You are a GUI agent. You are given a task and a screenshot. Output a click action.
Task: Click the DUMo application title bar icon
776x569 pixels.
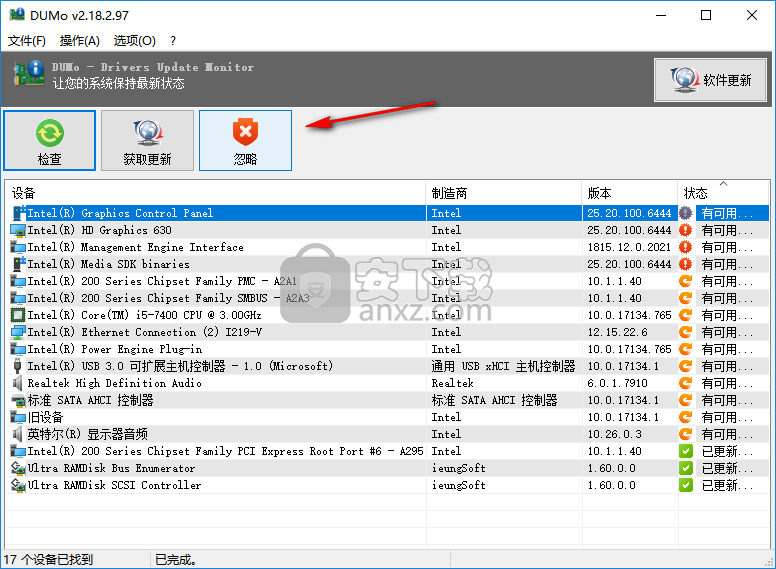17,15
